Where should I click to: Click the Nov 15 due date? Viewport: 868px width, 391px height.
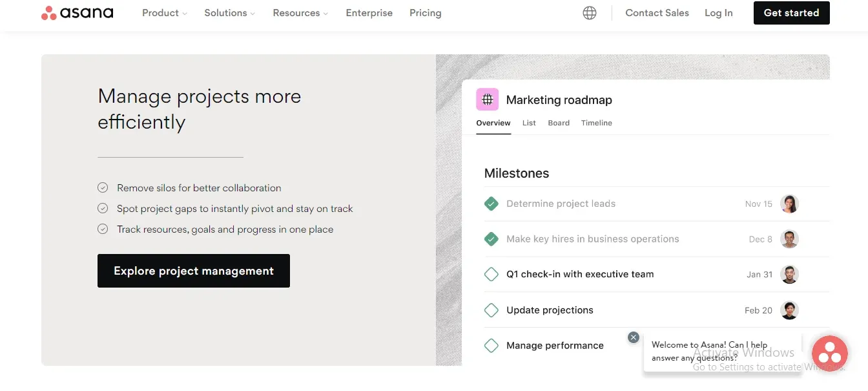pyautogui.click(x=759, y=204)
